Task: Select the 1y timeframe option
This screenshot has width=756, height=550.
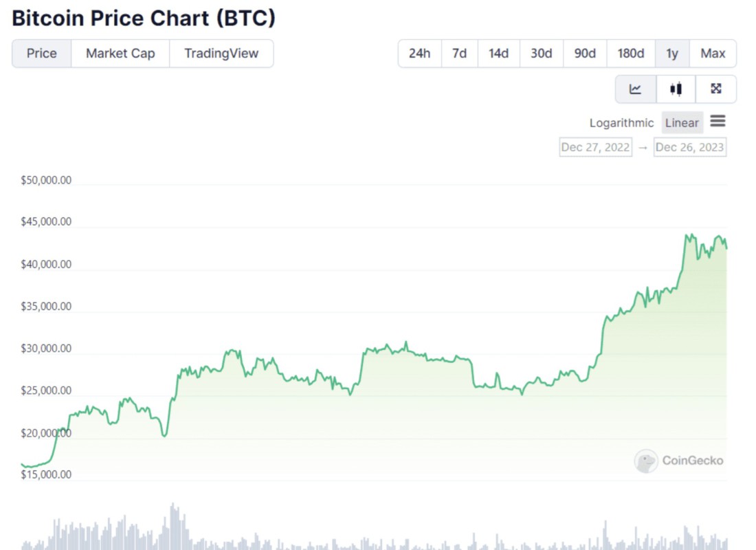Action: (x=672, y=53)
